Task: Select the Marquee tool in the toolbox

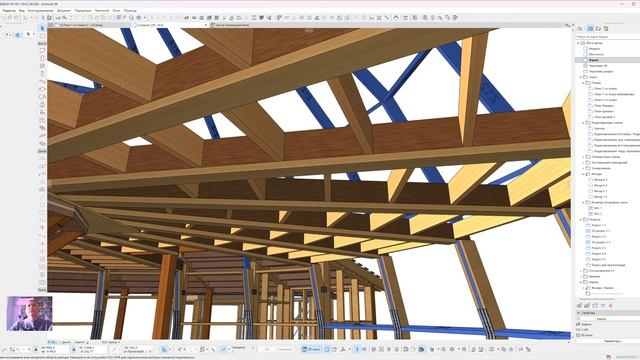Action: click(42, 36)
